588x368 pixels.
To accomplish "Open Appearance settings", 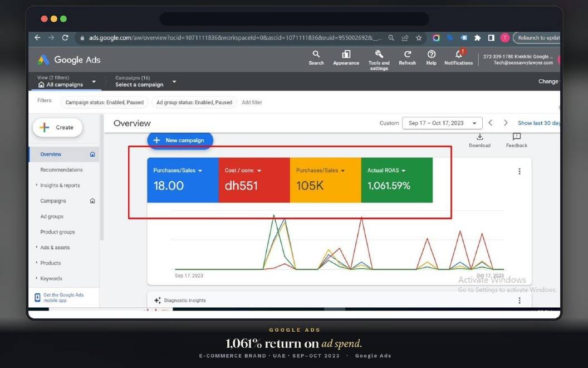I will pyautogui.click(x=346, y=58).
